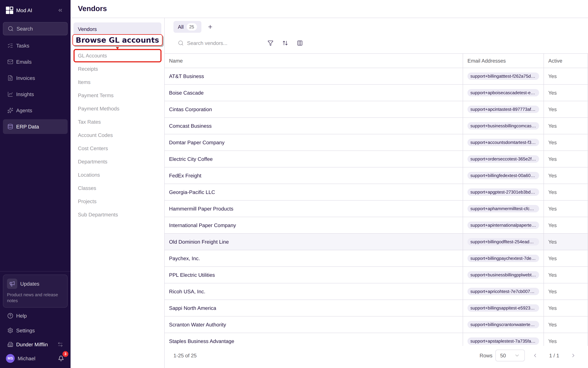Open the Boise Cascade vendor row
Image resolution: width=588 pixels, height=368 pixels.
tap(376, 93)
